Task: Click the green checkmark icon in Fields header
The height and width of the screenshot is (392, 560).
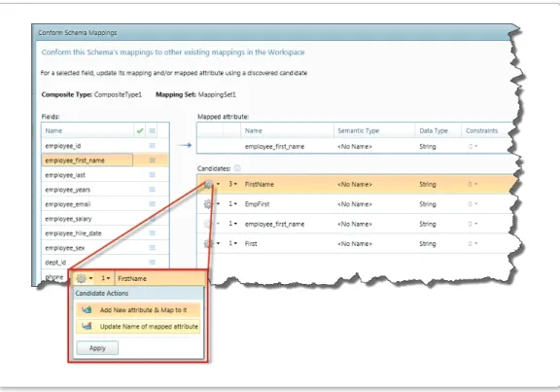Action: [140, 130]
